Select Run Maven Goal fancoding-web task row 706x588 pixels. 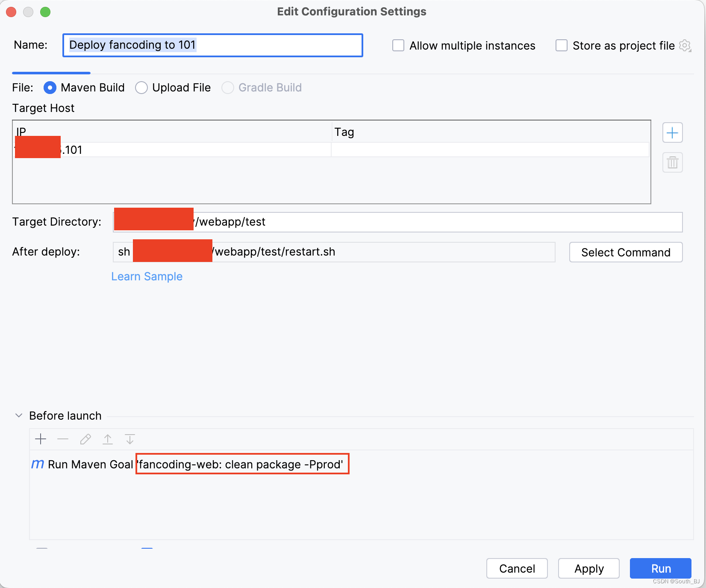[x=361, y=464]
